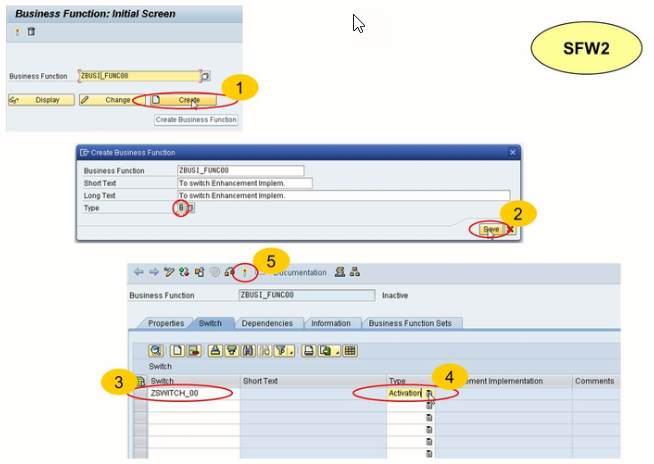
Task: Click the grid layout icon in Switch toolbar
Action: 349,351
